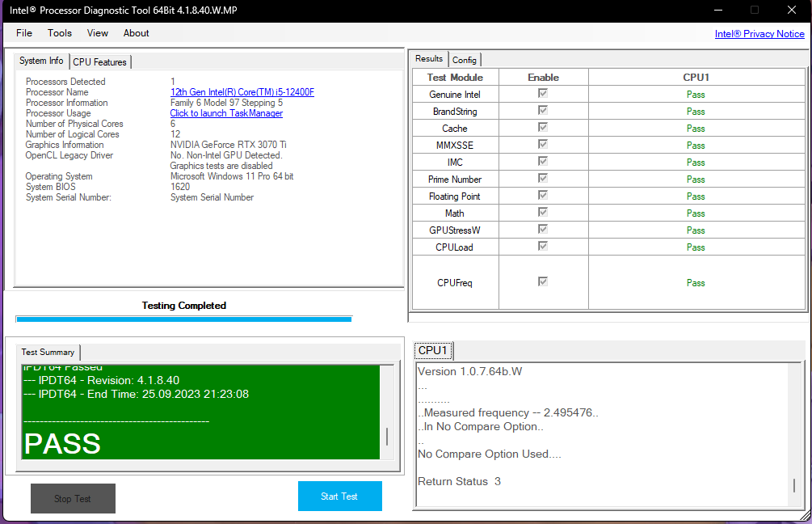This screenshot has width=812, height=524.
Task: Click the Stop Test button
Action: point(73,499)
